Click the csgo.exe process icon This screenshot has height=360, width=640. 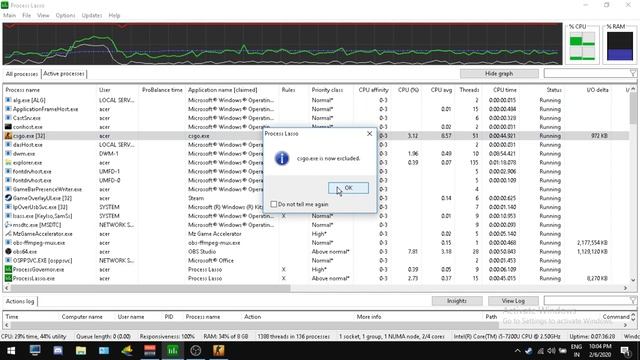(8, 136)
